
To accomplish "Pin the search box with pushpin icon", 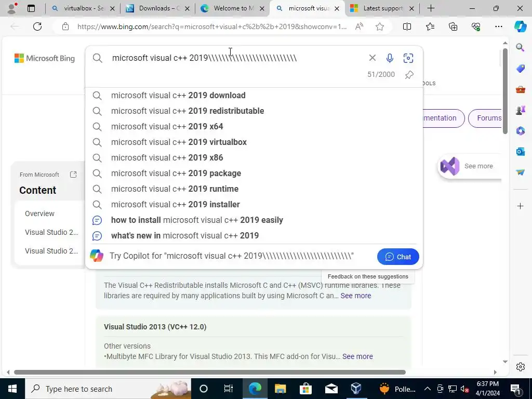I will click(409, 75).
